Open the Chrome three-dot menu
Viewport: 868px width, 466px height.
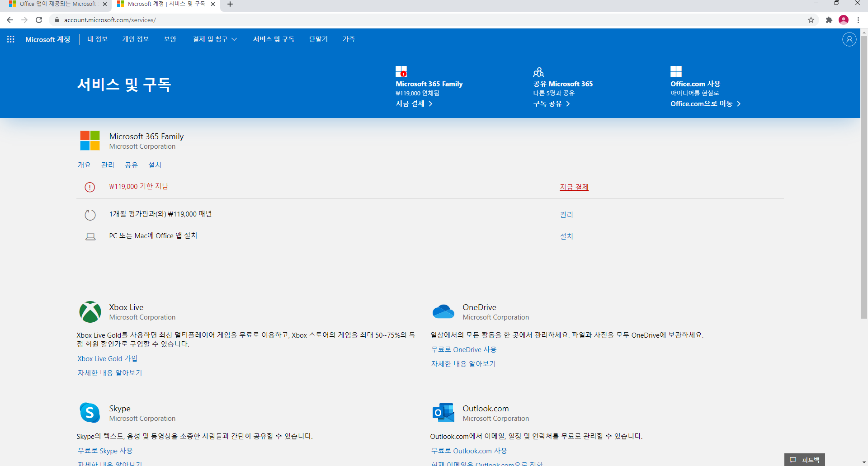pyautogui.click(x=858, y=20)
